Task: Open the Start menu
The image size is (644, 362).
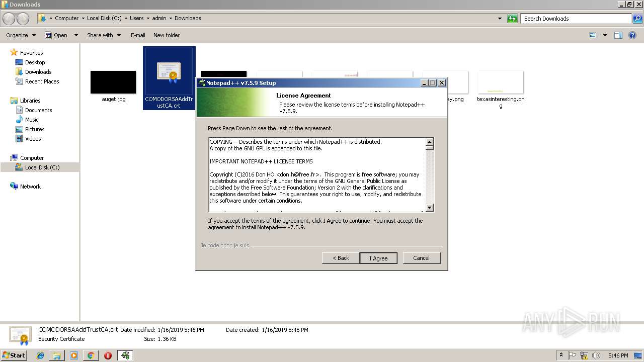Action: [x=14, y=355]
